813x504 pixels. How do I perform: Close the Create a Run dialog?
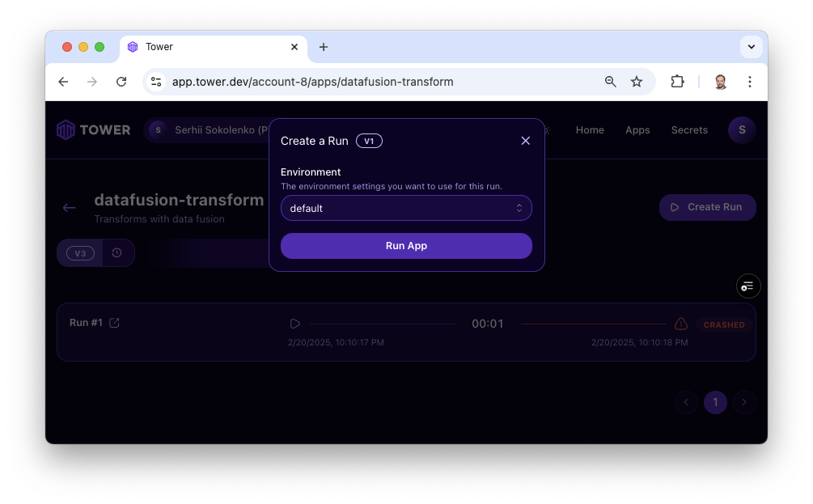(x=525, y=141)
